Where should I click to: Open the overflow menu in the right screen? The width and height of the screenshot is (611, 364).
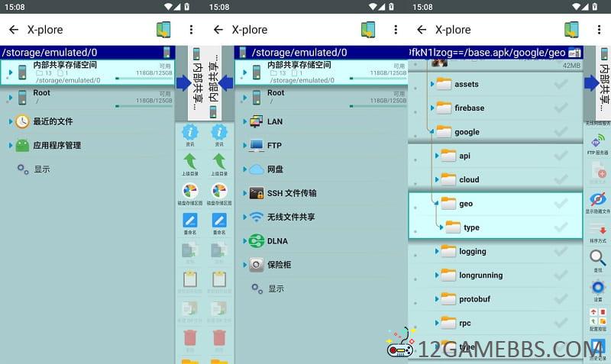coord(599,30)
